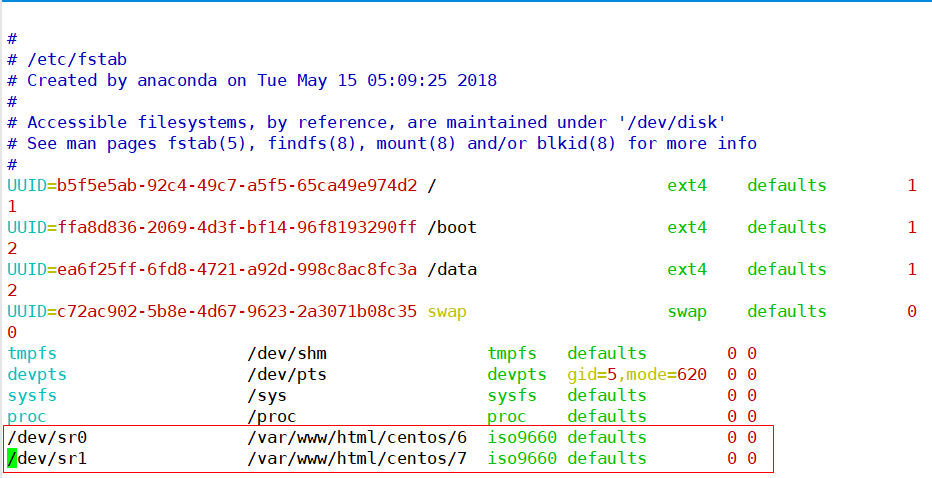The image size is (932, 478).
Task: Click the 'Created by anaconda' comment text
Action: (122, 80)
